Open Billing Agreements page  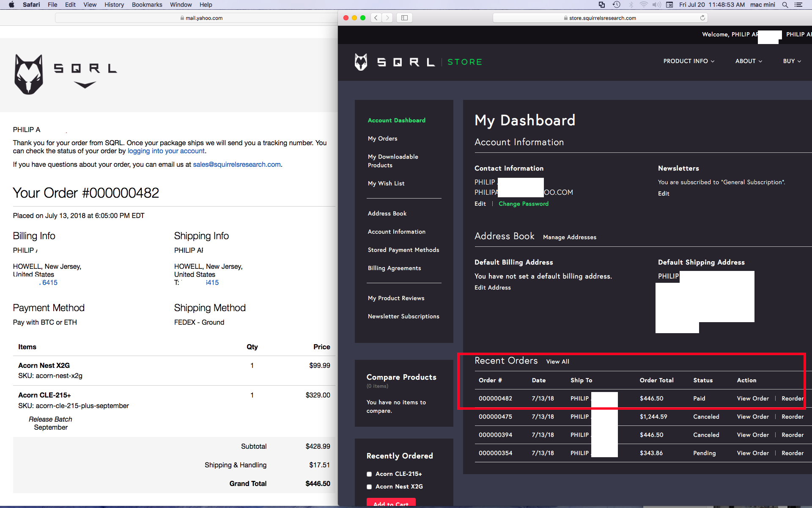click(x=394, y=268)
